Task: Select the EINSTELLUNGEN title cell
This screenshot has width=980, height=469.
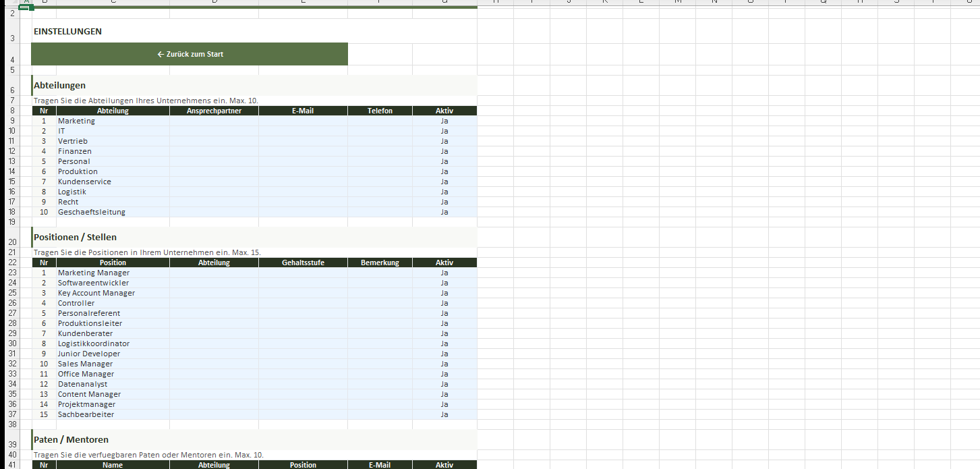Action: point(67,32)
